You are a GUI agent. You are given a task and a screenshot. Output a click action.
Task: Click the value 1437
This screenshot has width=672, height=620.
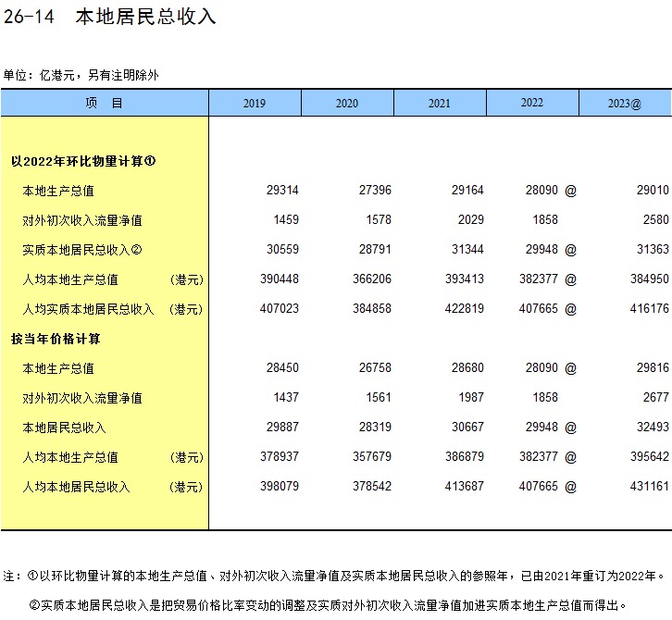(x=286, y=398)
